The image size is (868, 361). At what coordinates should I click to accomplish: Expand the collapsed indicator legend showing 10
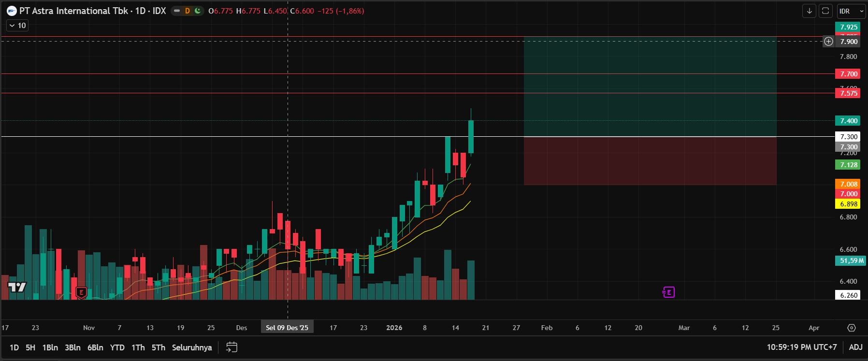tap(17, 26)
